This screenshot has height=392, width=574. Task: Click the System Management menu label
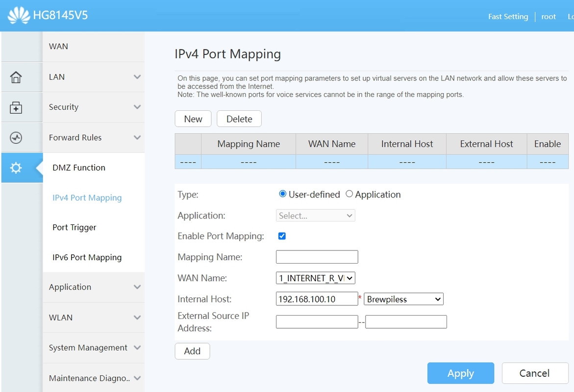[x=88, y=348]
